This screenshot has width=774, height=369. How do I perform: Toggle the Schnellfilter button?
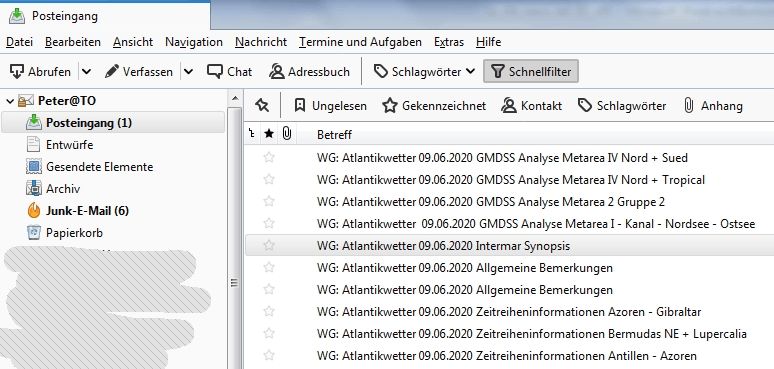(531, 72)
